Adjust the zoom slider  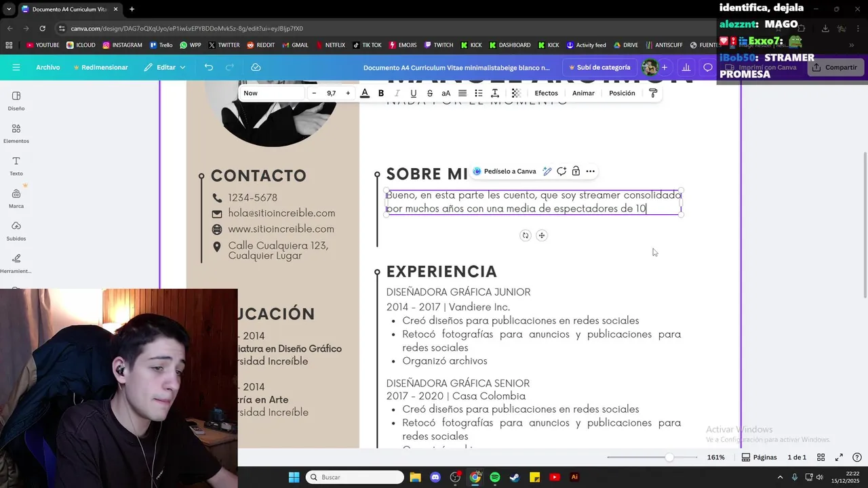click(669, 457)
